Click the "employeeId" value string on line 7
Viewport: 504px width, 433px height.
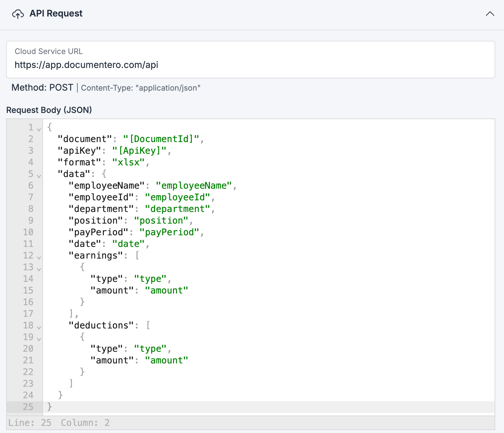click(178, 197)
